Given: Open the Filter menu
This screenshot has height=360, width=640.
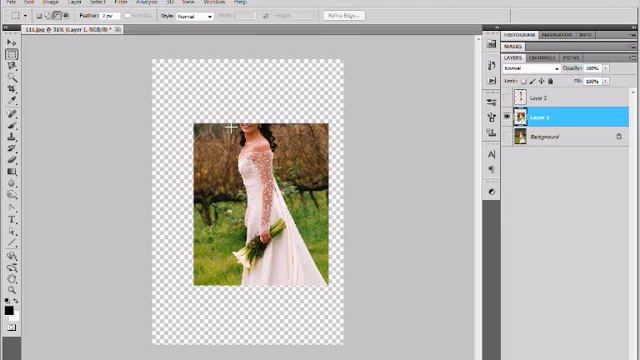Looking at the screenshot, I should pos(121,2).
